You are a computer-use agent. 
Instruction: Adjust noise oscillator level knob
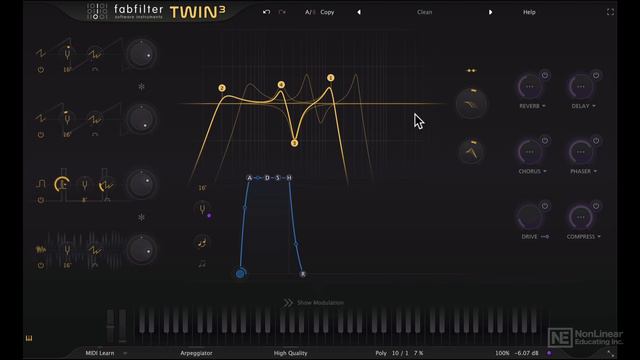[x=141, y=250]
